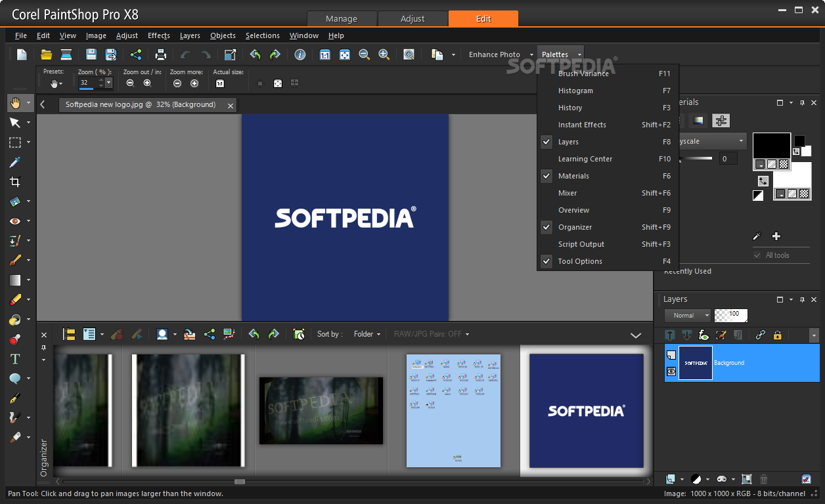The width and height of the screenshot is (825, 504).
Task: Choose the rectangular Selection tool
Action: [x=14, y=142]
